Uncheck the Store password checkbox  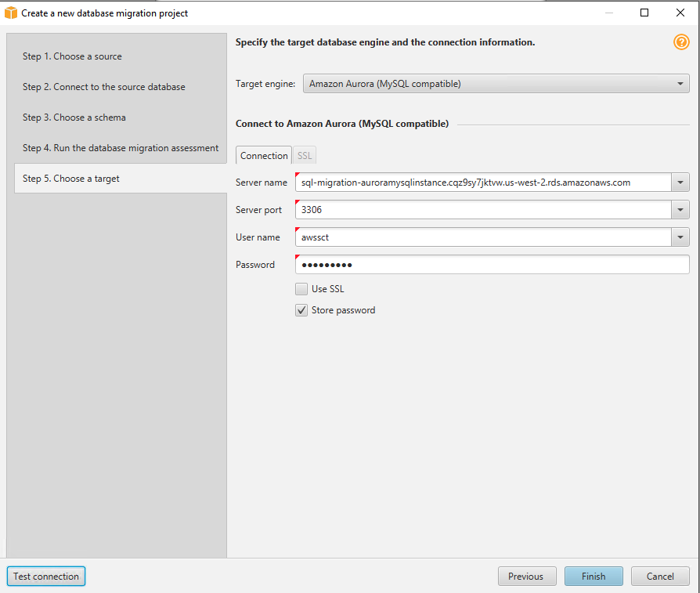(301, 310)
